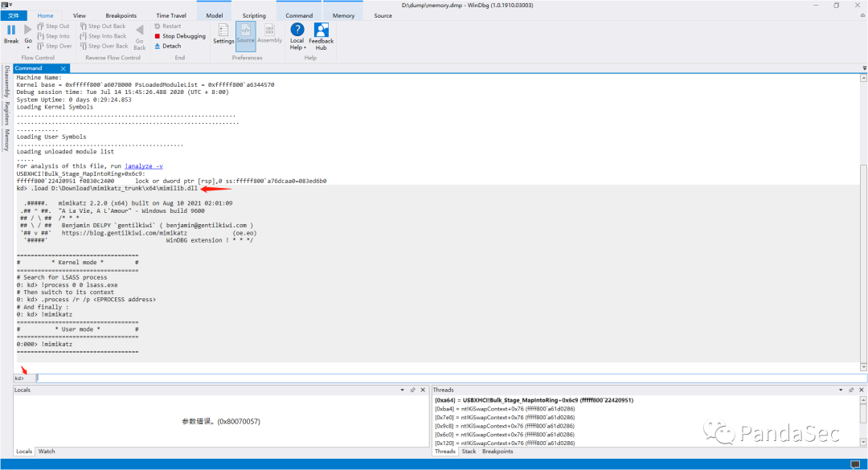This screenshot has width=868, height=470.
Task: Open the Registers side panel
Action: coord(6,113)
